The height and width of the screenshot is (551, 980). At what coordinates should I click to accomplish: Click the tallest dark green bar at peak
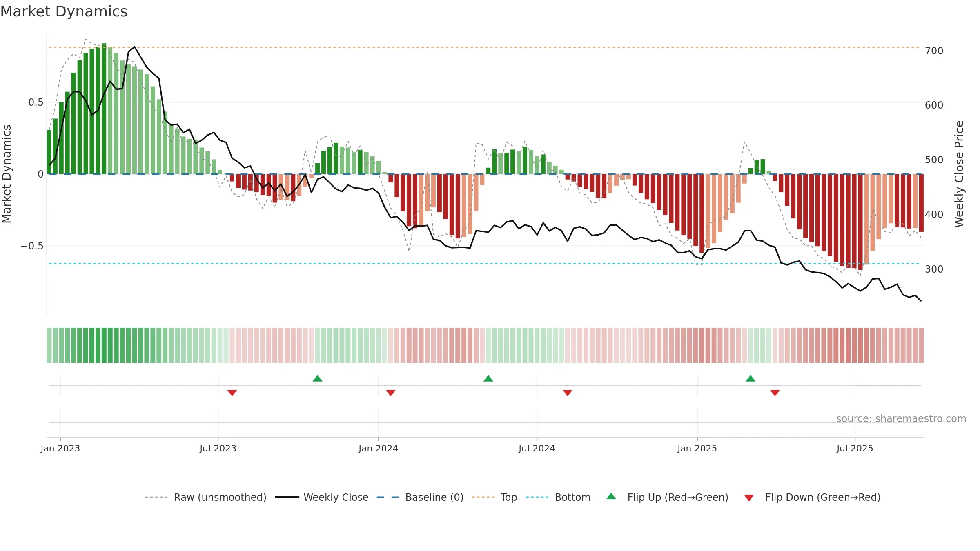click(x=104, y=109)
